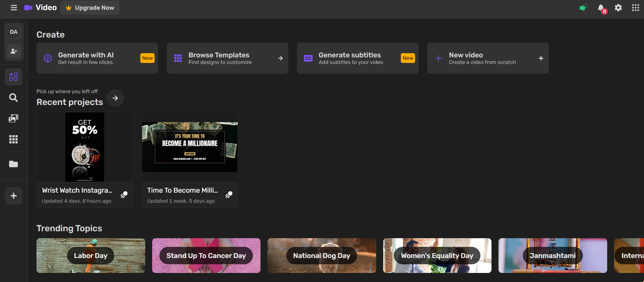
Task: Open the folder icon in sidebar
Action: pos(14,164)
